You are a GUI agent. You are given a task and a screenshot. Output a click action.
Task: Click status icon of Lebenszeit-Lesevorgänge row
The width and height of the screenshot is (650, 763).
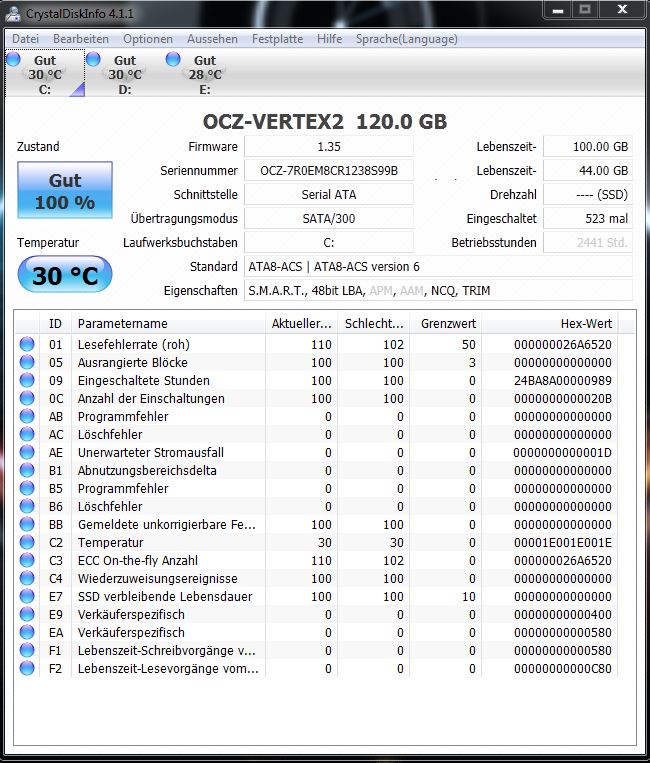pyautogui.click(x=27, y=668)
